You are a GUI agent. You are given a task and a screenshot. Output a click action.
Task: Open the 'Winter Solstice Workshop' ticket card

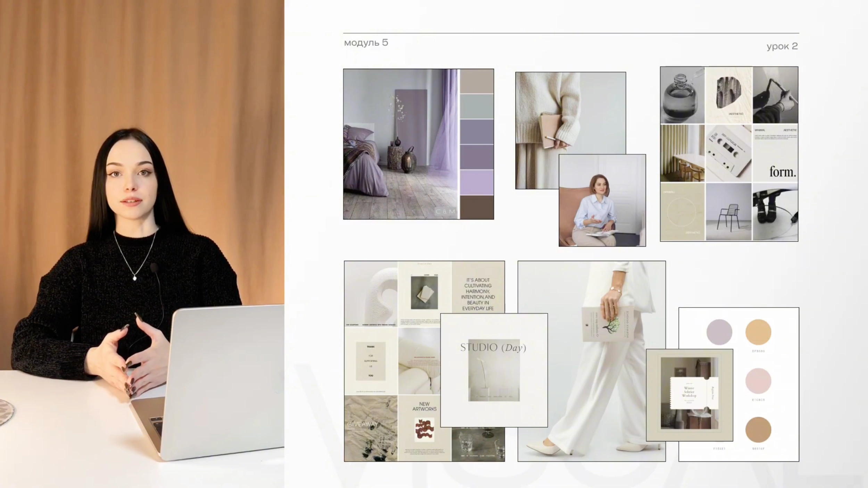coord(689,395)
